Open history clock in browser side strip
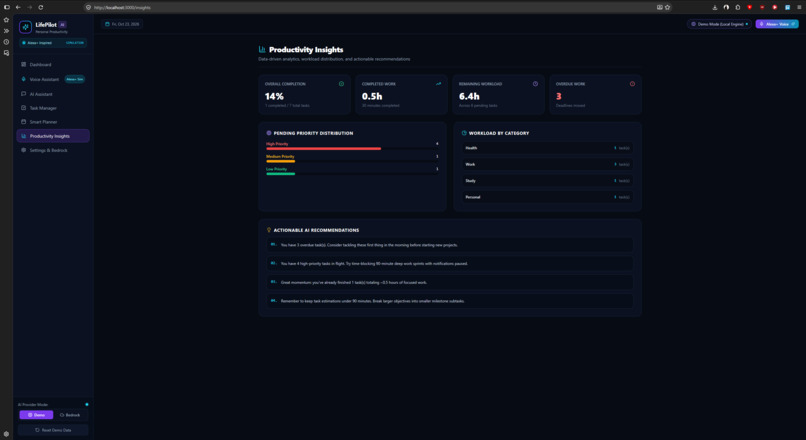Image resolution: width=806 pixels, height=440 pixels. (6, 42)
